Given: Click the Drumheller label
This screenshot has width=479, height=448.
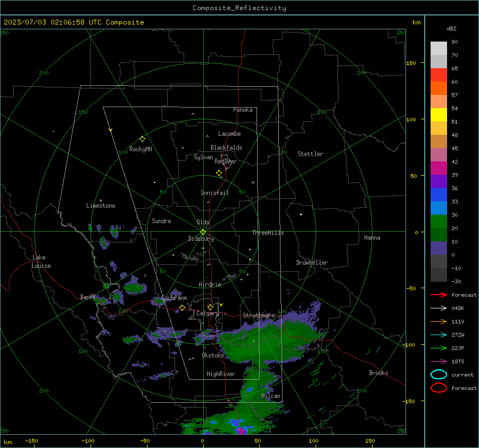Looking at the screenshot, I should click(x=312, y=263).
